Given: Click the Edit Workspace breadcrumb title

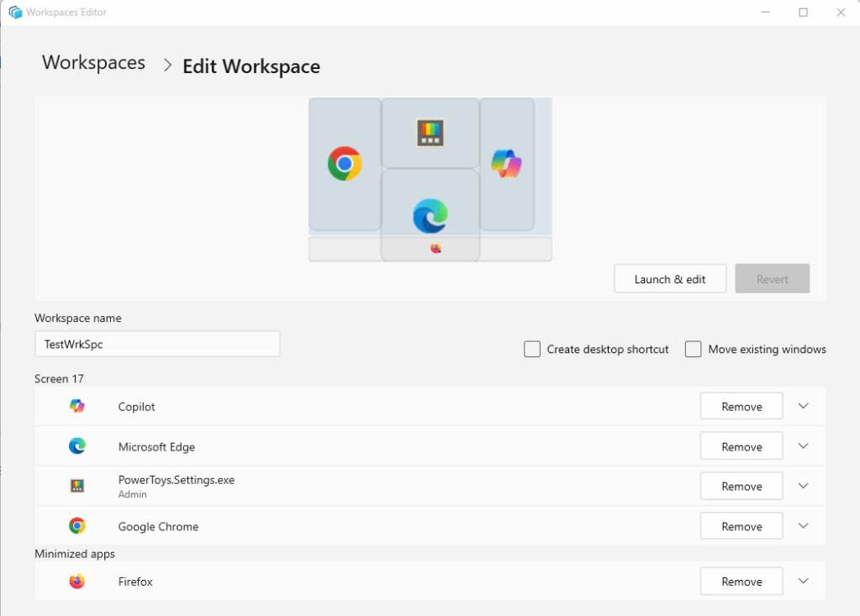Looking at the screenshot, I should (x=251, y=66).
